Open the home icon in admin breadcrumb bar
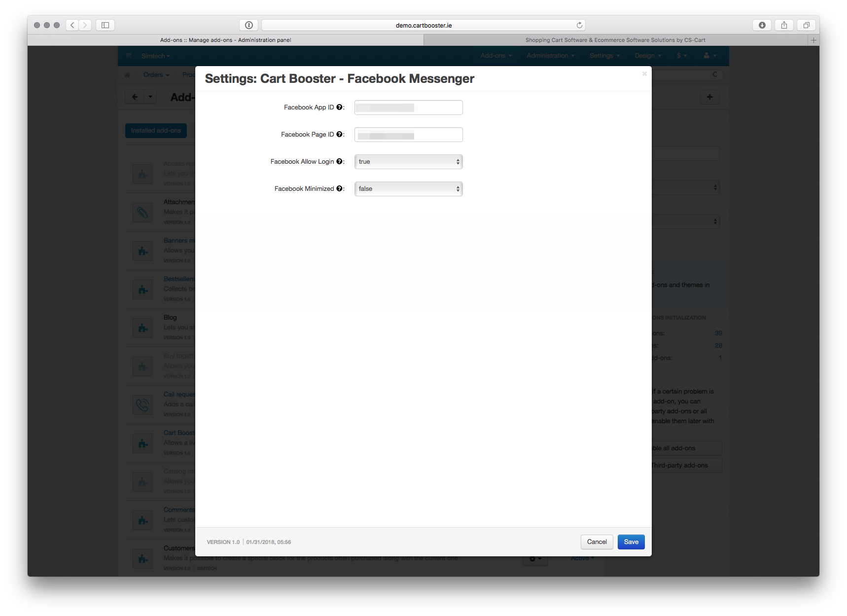The width and height of the screenshot is (847, 616). (127, 75)
